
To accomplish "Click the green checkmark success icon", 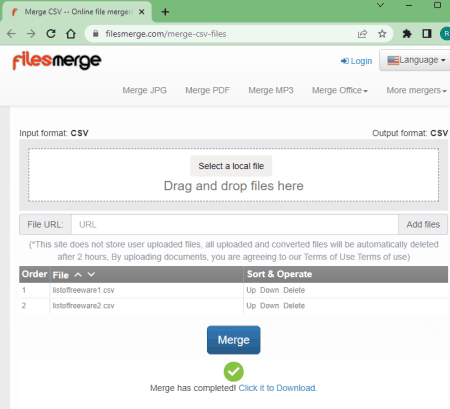I will tap(233, 372).
